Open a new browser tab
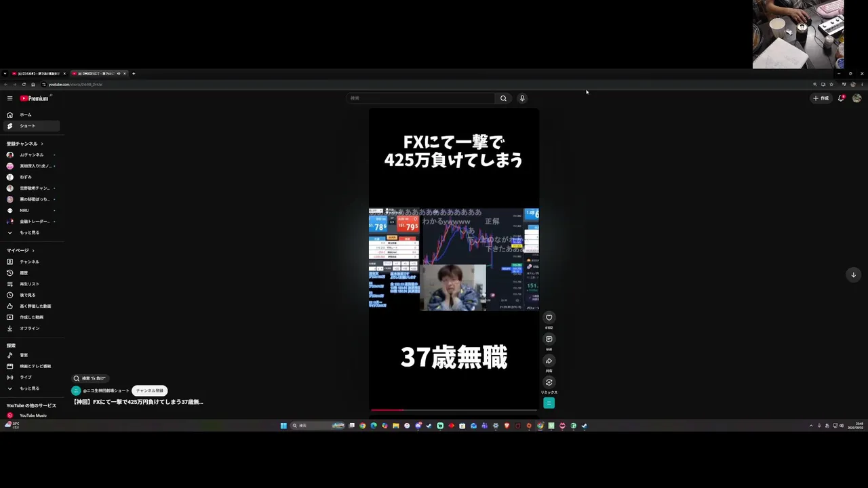 point(134,73)
